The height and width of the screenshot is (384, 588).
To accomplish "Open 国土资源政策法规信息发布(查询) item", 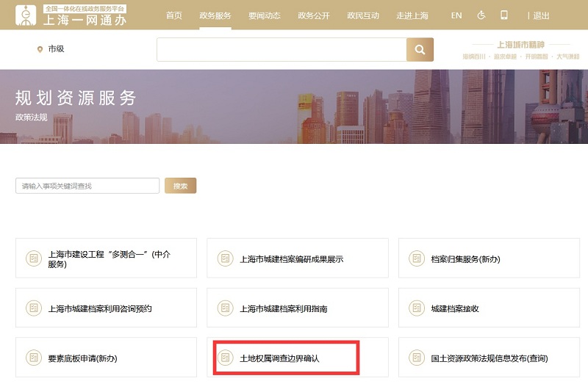I will point(489,358).
